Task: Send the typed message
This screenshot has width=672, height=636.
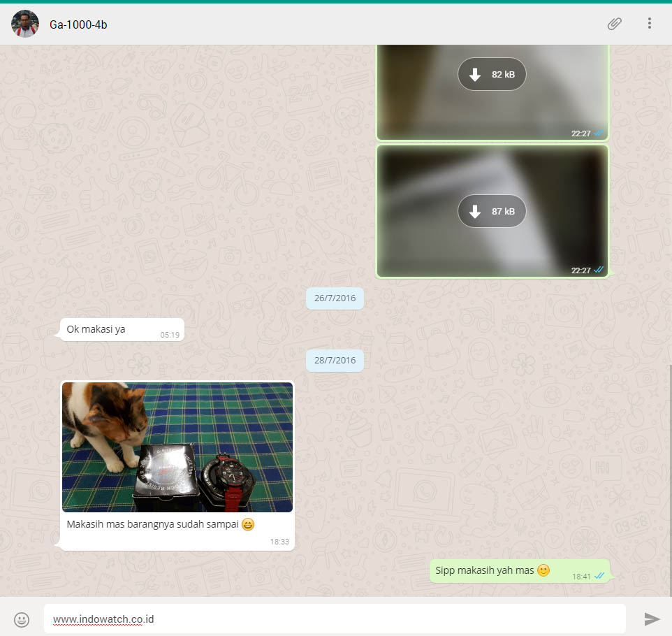Action: tap(651, 619)
